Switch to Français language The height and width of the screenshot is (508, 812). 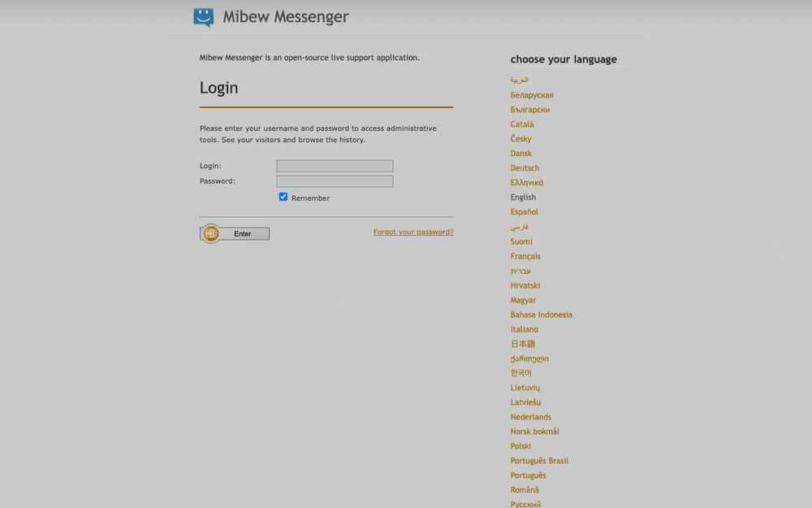pos(525,256)
